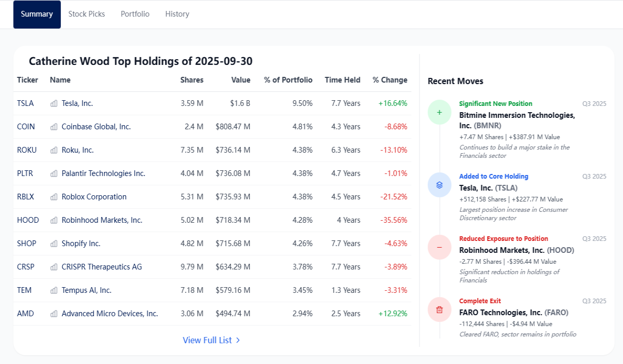Screen dimensions: 623x364
Task: Sort by the % Change column header
Action: pyautogui.click(x=390, y=80)
